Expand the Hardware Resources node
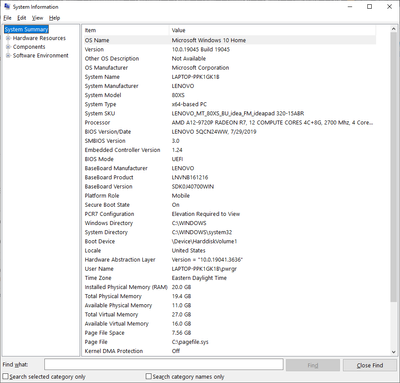This screenshot has width=400, height=383. (8, 38)
